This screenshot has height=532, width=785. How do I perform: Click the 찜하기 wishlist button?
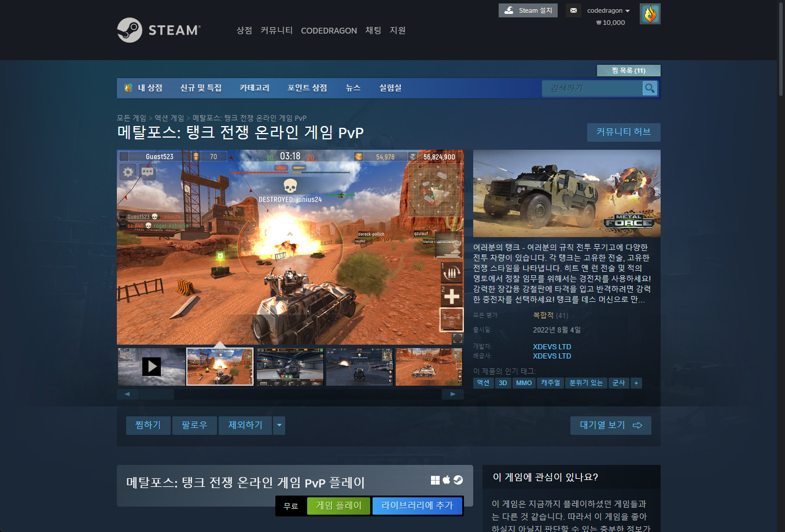point(148,426)
